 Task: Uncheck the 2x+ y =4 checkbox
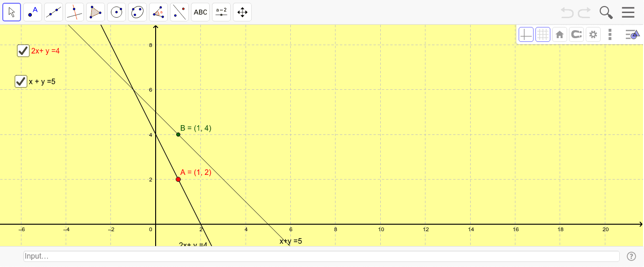[x=23, y=51]
